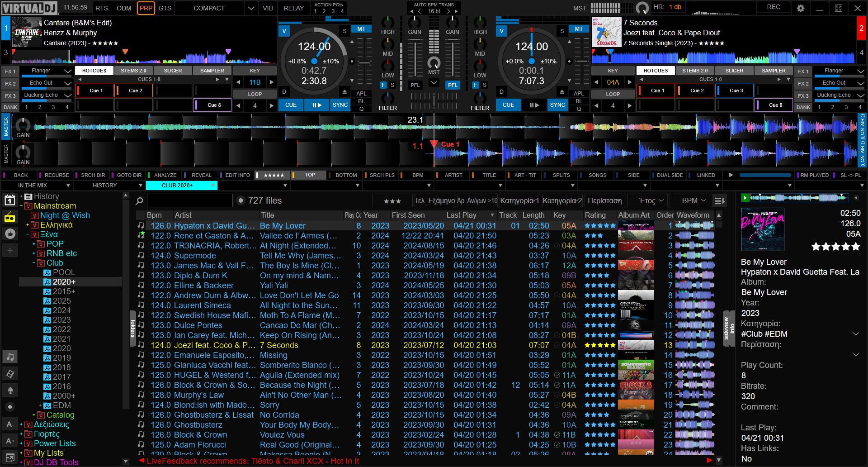Screen dimensions: 868x467
Task: Click the video filmstrip icon in sidebar
Action: 10,373
